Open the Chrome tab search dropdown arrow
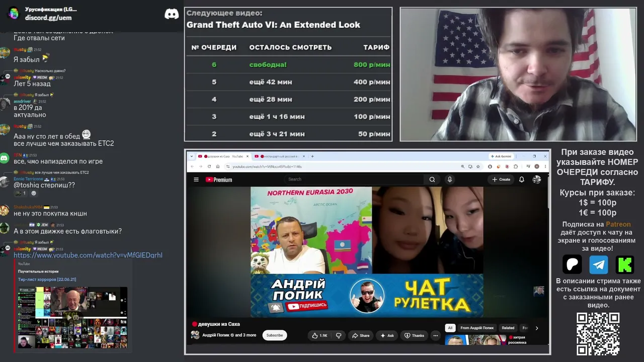 (x=193, y=156)
